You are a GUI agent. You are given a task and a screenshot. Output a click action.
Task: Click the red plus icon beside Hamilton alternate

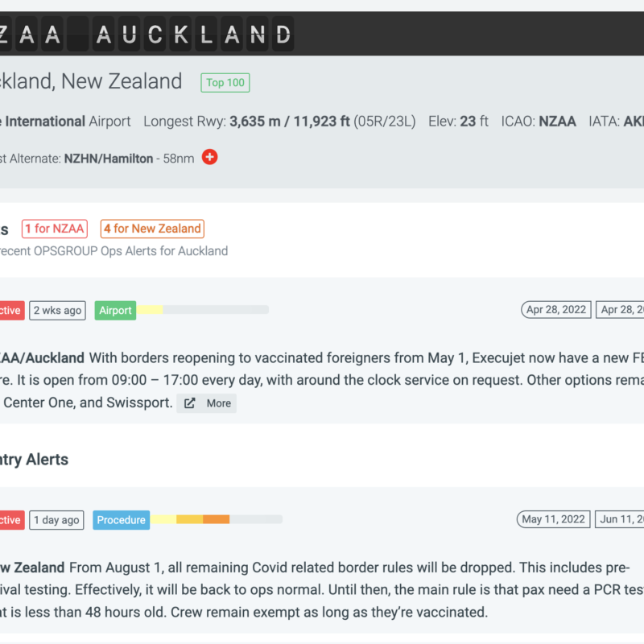click(x=209, y=158)
